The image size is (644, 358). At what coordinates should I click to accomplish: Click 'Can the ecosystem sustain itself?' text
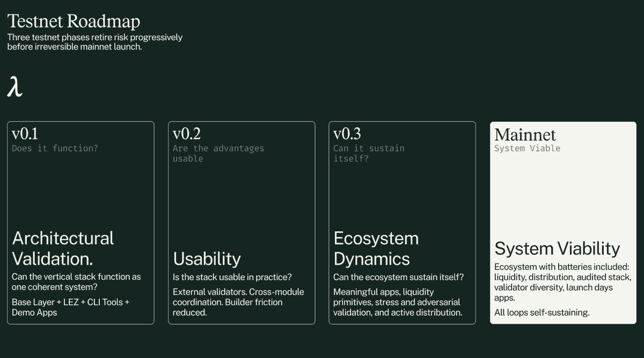tap(399, 277)
